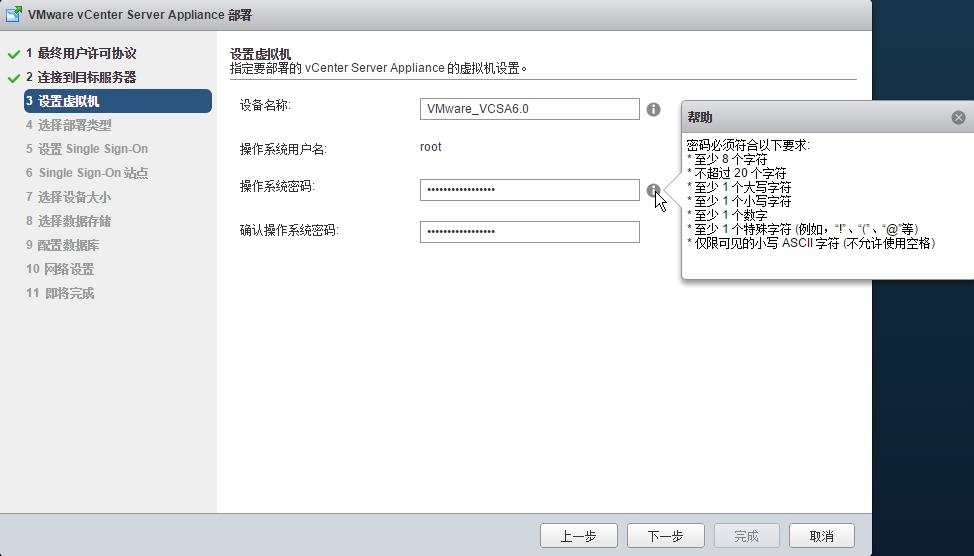Select step 10 网络设置
This screenshot has width=974, height=556.
[x=60, y=269]
